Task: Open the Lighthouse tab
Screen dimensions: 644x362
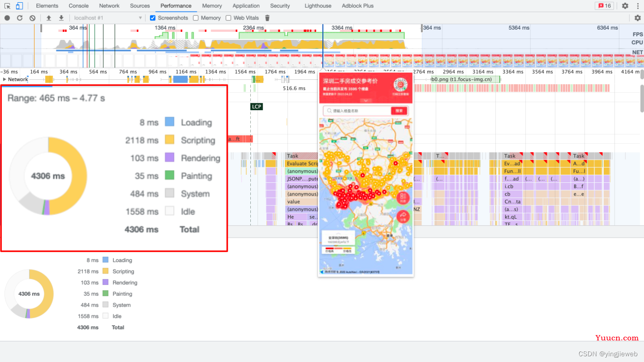Action: [x=318, y=6]
